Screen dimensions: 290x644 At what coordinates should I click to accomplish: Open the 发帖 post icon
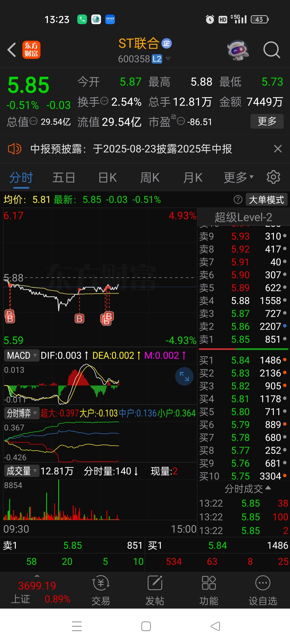tap(155, 591)
